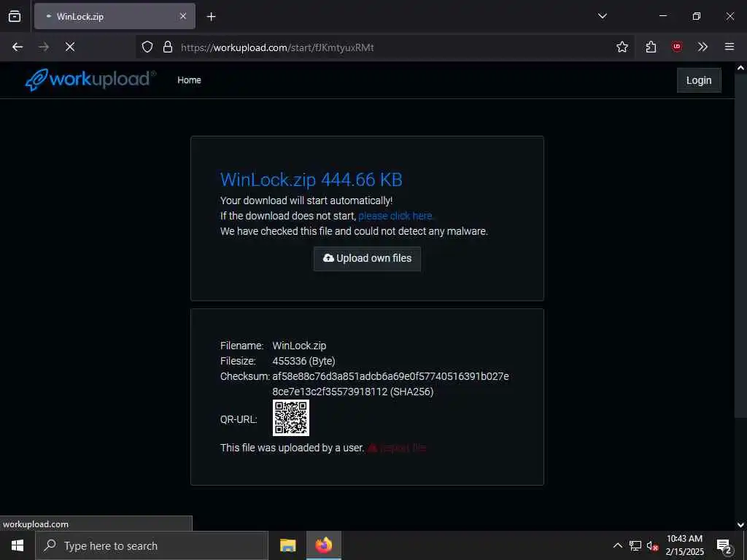
Task: Stop loading the page
Action: (70, 47)
